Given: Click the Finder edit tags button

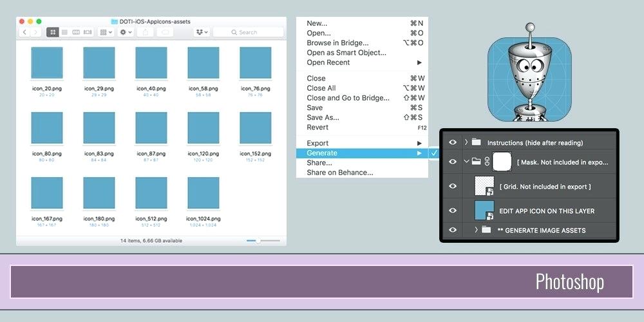Looking at the screenshot, I should (165, 32).
